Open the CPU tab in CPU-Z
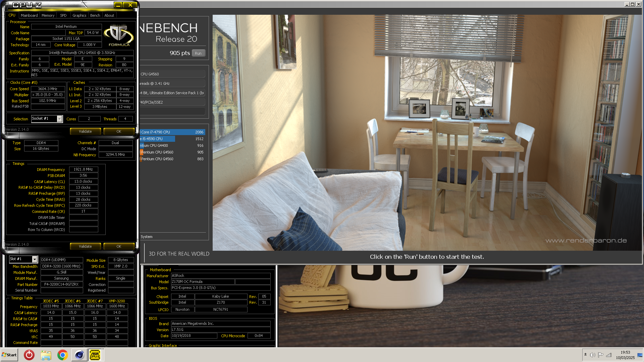Image resolution: width=644 pixels, height=362 pixels. click(x=12, y=15)
